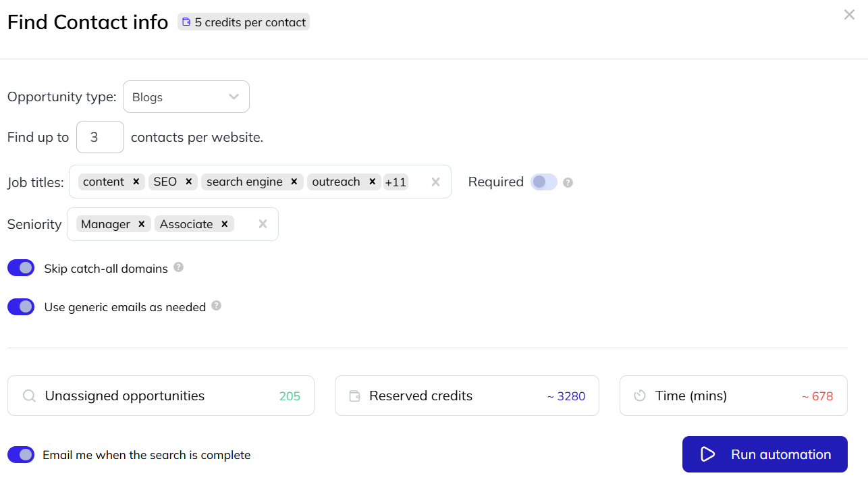Click the help icon for Use generic emails
Screen dimensions: 868x486
point(216,306)
